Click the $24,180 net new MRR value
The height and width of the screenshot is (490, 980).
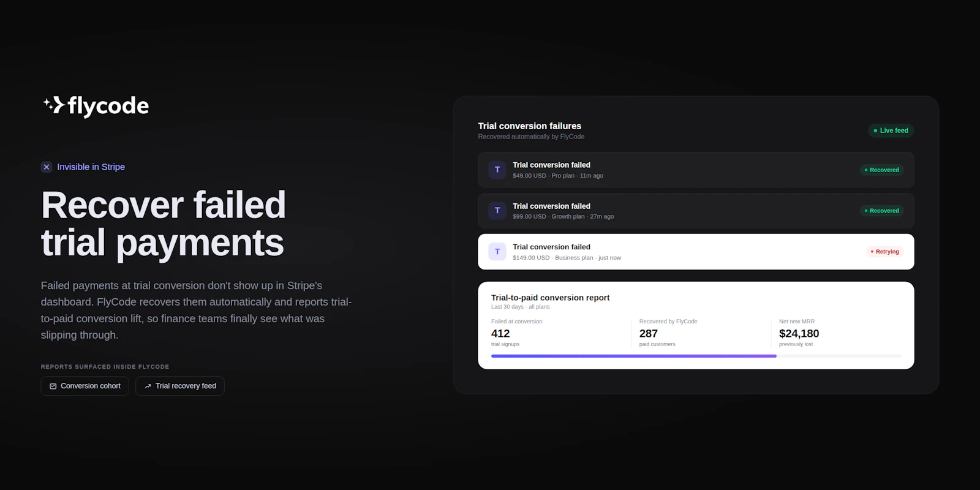tap(799, 333)
